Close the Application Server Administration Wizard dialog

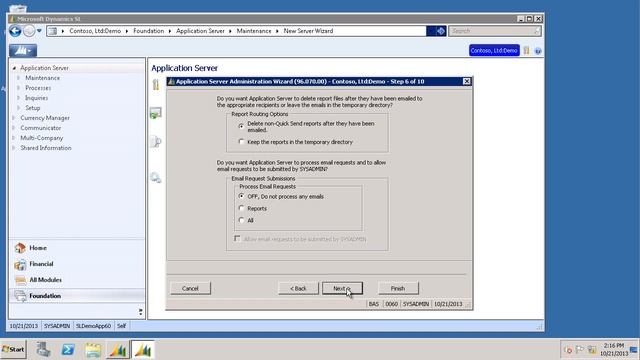click(x=467, y=82)
